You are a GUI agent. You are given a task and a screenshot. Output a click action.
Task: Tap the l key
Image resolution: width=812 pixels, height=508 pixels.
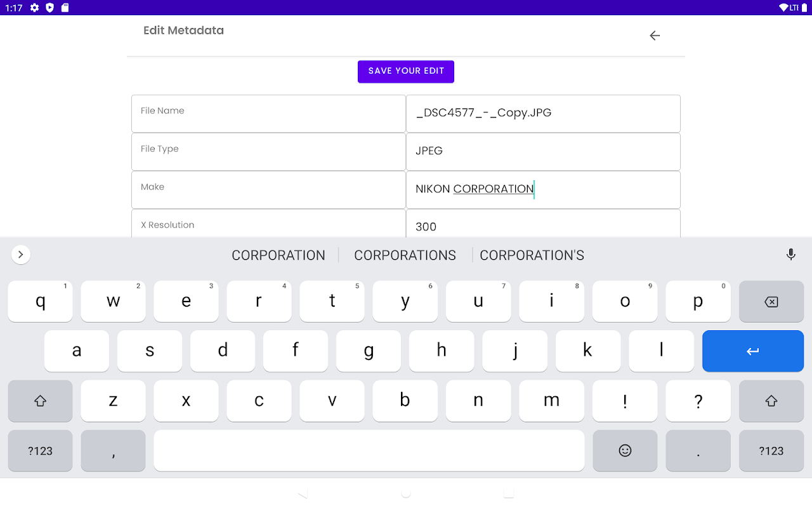[x=662, y=351]
